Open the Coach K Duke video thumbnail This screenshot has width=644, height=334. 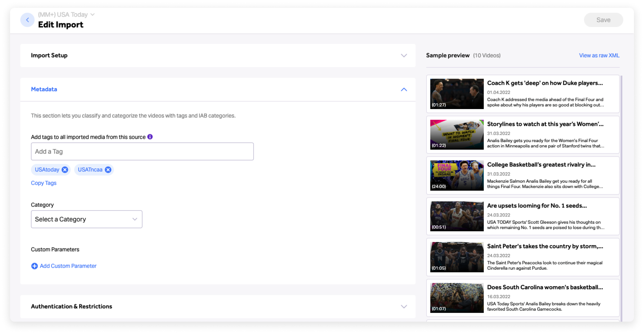[457, 94]
